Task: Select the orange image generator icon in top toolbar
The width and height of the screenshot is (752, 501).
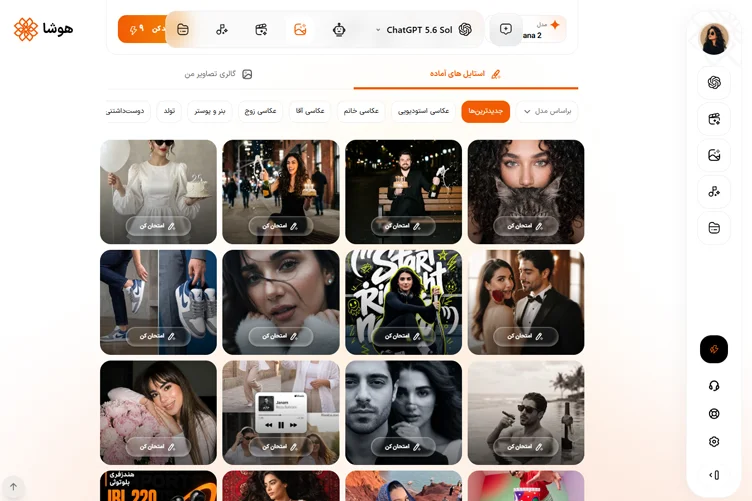Action: click(x=300, y=30)
